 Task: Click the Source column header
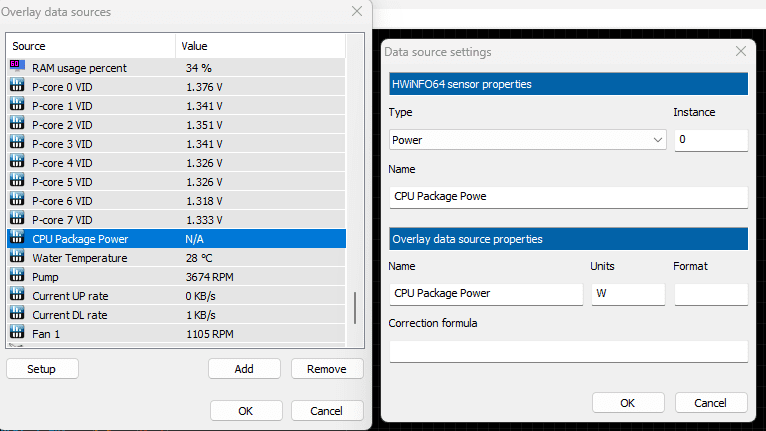point(90,46)
